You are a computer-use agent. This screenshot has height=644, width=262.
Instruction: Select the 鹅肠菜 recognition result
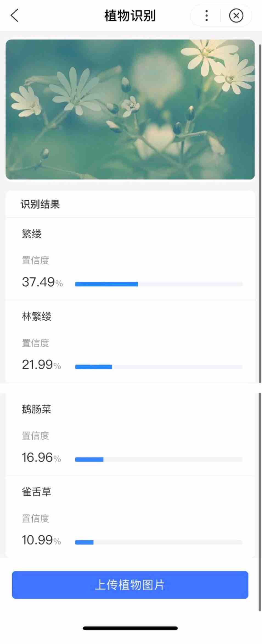pos(130,434)
